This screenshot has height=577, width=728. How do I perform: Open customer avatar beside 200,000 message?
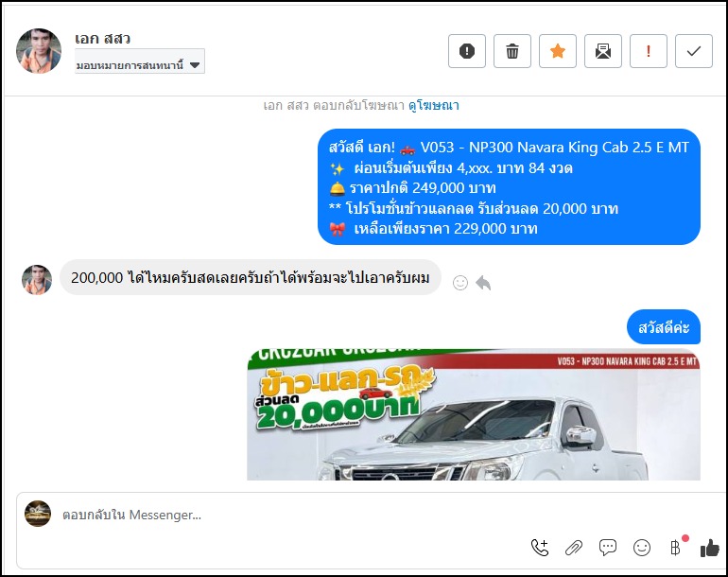point(37,280)
